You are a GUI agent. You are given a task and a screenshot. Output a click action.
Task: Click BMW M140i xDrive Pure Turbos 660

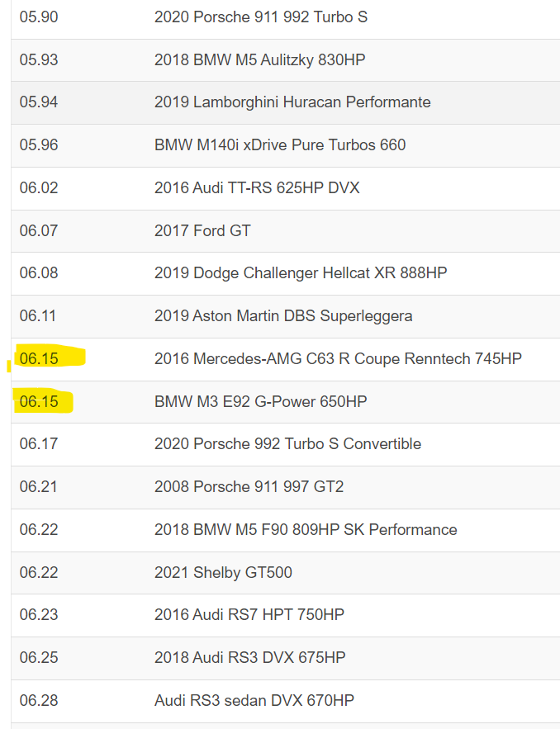[x=280, y=145]
